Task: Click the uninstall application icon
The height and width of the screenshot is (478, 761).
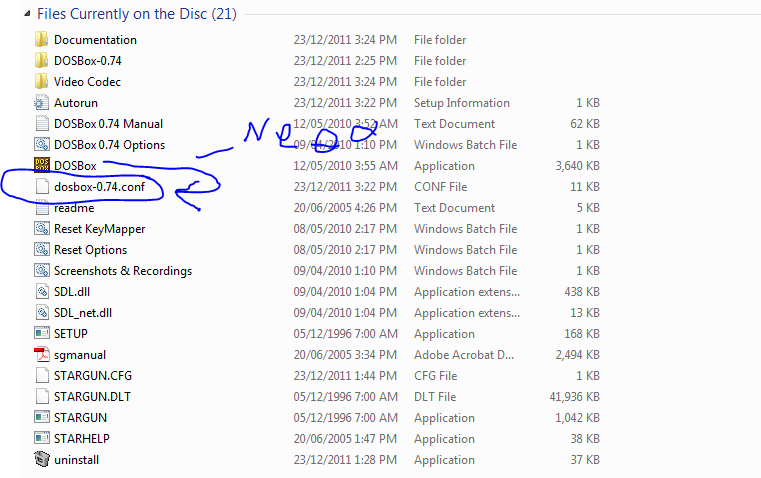Action: pos(41,460)
